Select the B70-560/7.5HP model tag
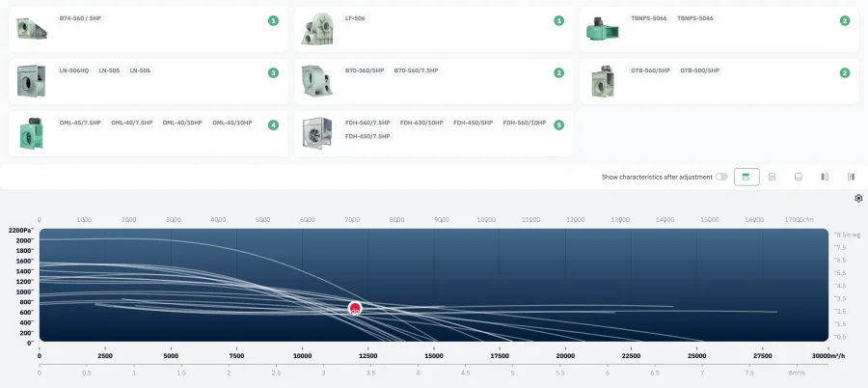Image resolution: width=868 pixels, height=388 pixels. click(417, 70)
